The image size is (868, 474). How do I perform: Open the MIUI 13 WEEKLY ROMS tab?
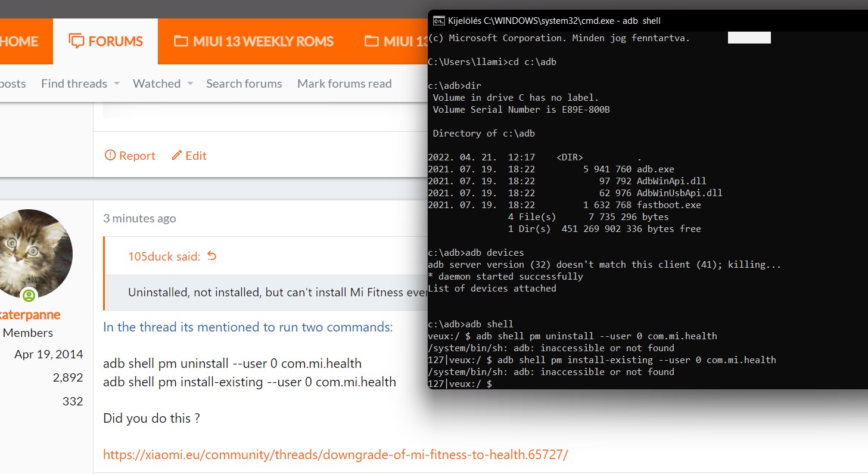tap(253, 41)
